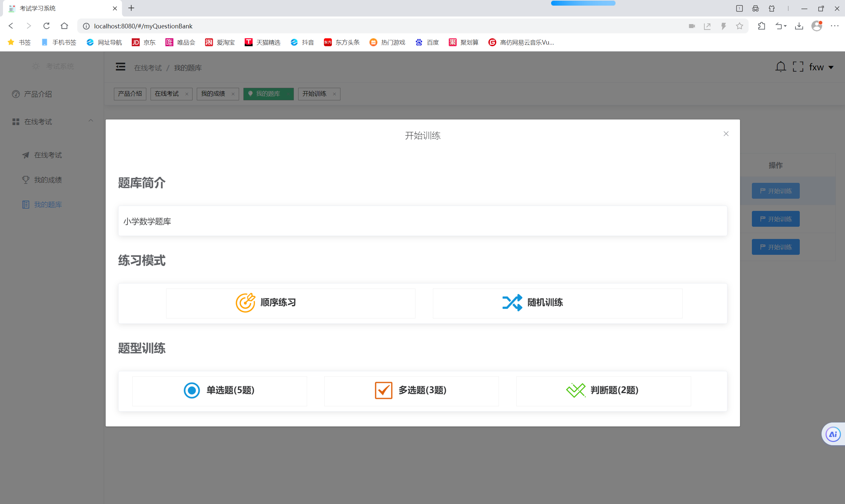Bookmark page with star icon
The width and height of the screenshot is (845, 504).
point(739,26)
